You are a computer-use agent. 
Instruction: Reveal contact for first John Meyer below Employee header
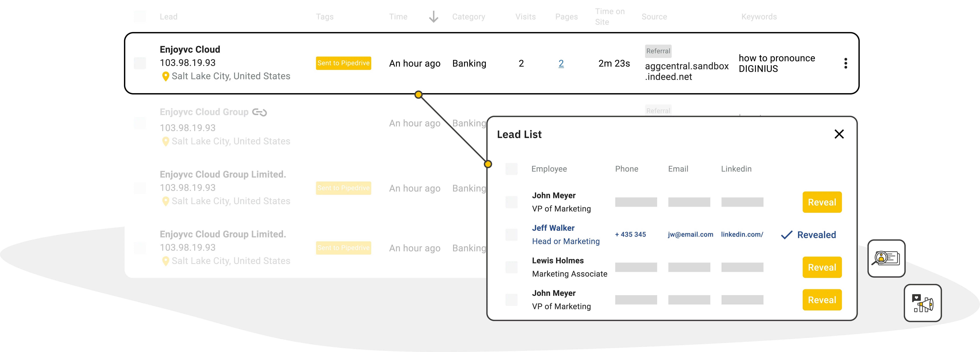(822, 202)
